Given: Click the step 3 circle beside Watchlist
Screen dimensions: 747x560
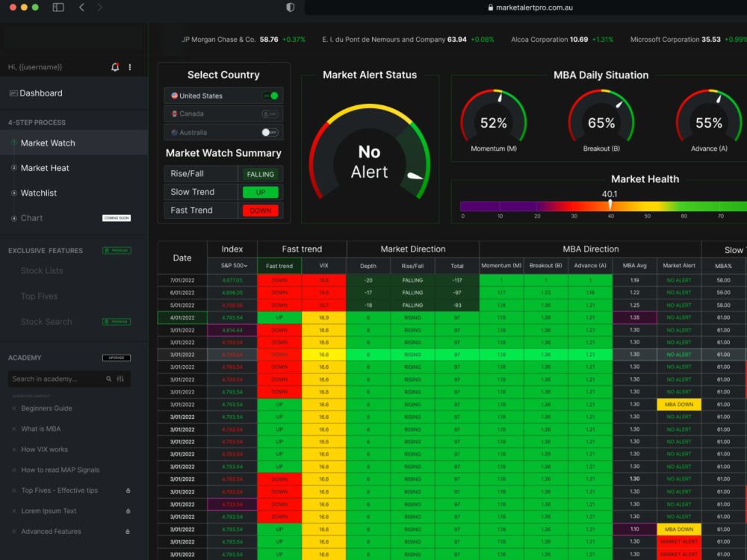Looking at the screenshot, I should 13,193.
